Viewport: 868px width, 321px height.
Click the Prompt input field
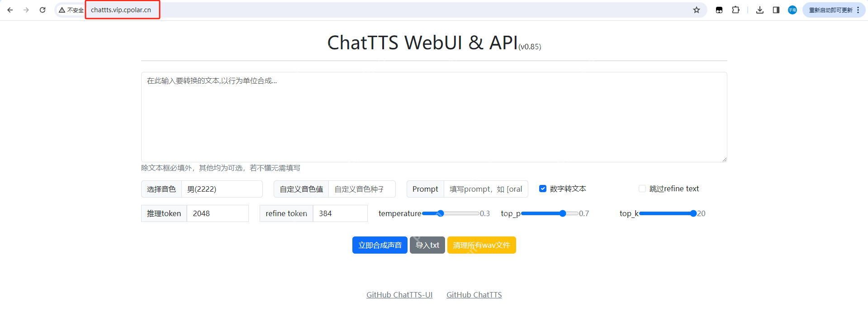click(486, 189)
